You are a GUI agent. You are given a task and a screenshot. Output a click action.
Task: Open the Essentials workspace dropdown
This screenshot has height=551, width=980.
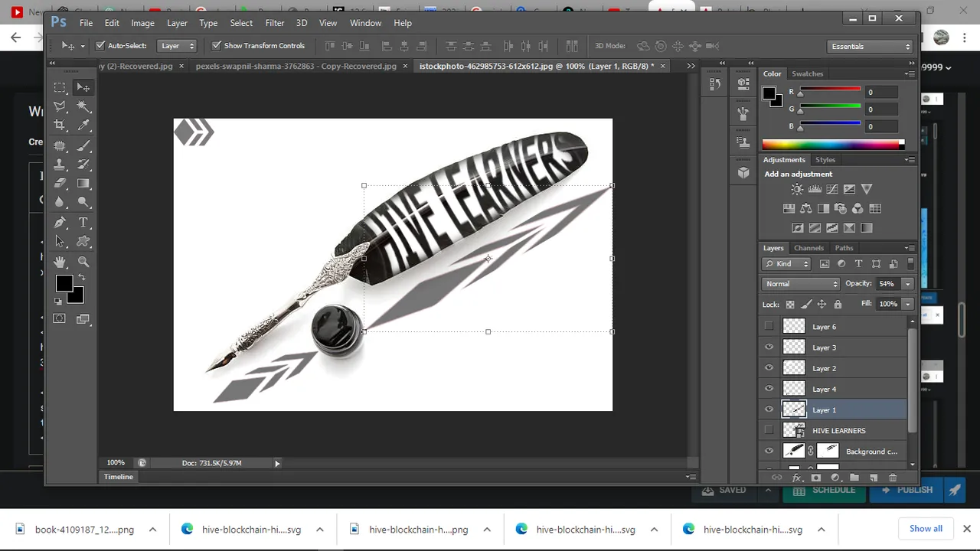(871, 47)
